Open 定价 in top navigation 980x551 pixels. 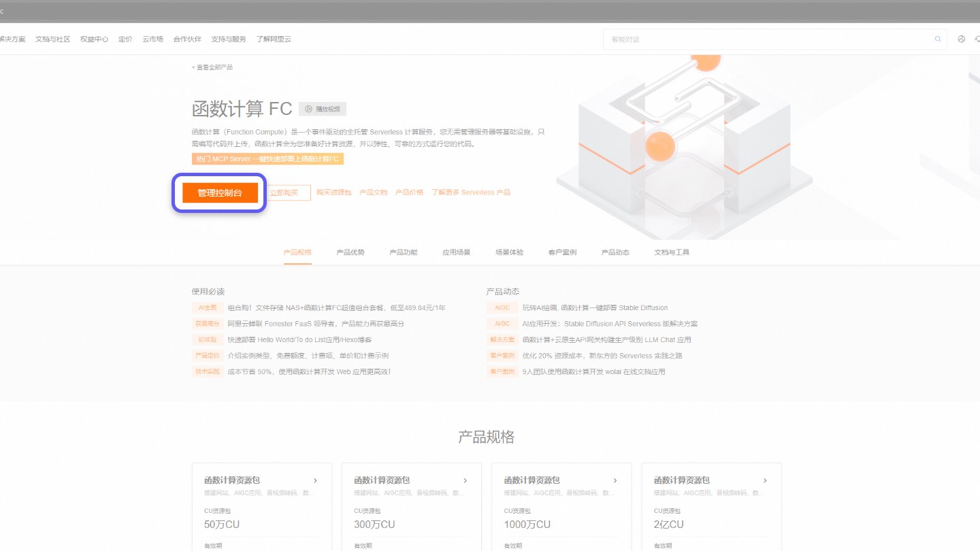point(125,39)
